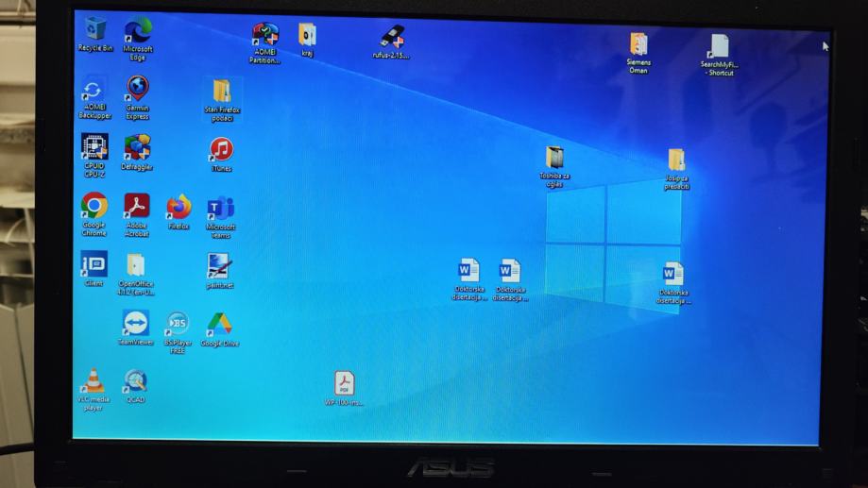Screen dimensions: 868x488
Task: Select the Client shortcut icon
Action: coord(94,268)
